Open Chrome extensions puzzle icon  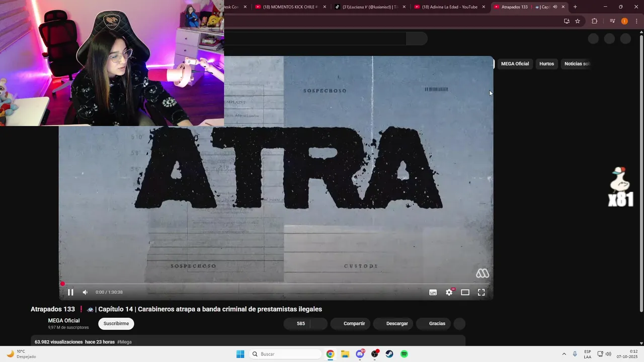tap(594, 21)
